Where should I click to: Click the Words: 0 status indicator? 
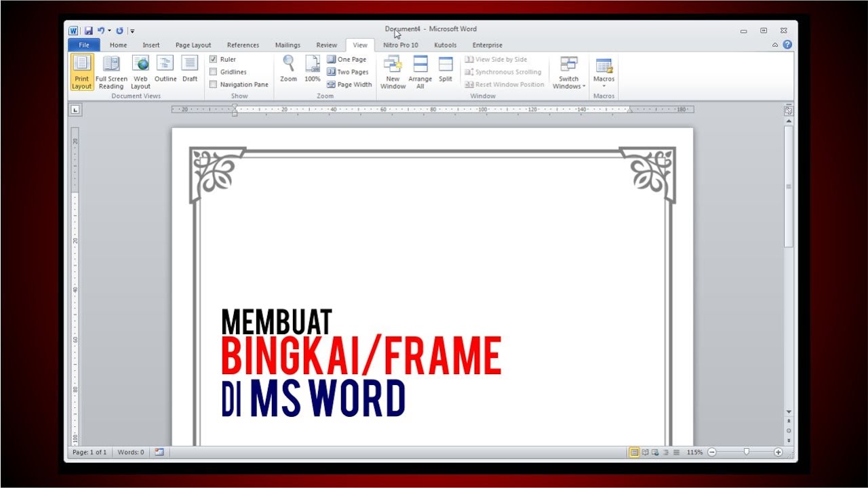coord(131,452)
